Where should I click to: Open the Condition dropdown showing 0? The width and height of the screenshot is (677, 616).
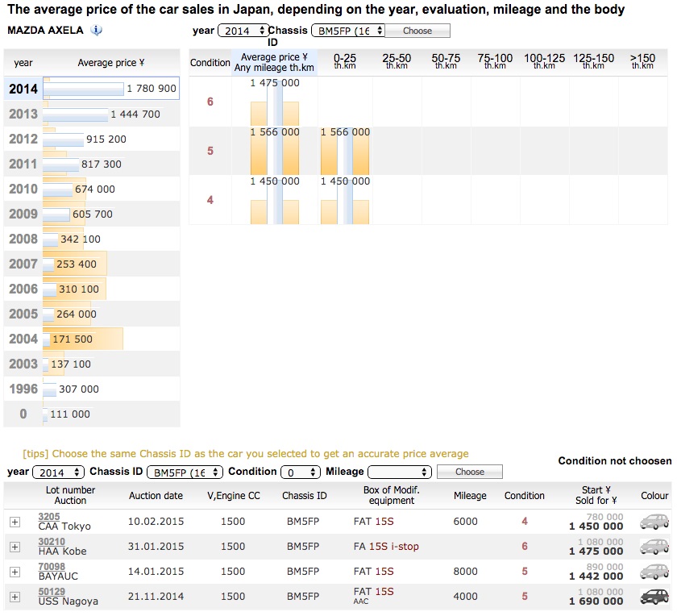(x=301, y=472)
